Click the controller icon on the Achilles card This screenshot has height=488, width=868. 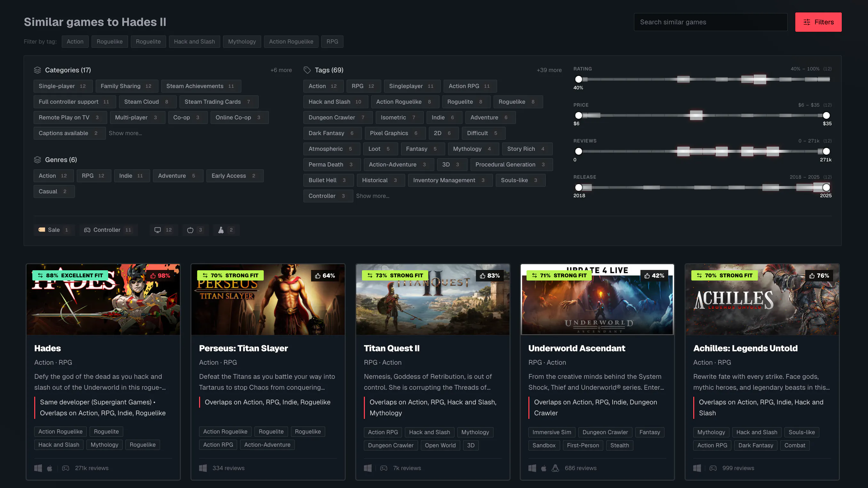(x=713, y=468)
